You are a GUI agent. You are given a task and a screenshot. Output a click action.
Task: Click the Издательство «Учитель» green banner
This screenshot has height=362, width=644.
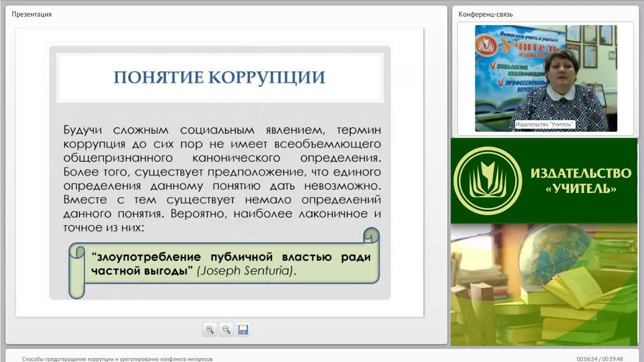[544, 180]
